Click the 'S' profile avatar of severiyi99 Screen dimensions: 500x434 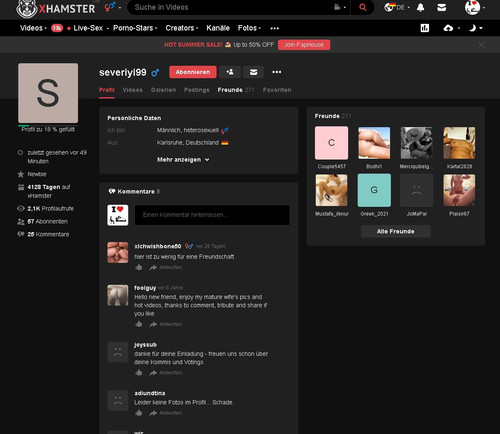pyautogui.click(x=48, y=93)
